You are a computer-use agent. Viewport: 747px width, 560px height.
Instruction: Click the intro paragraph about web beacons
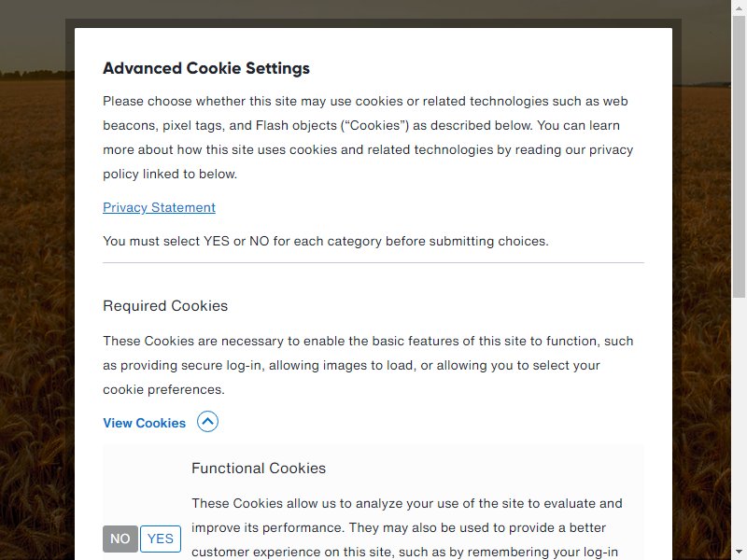pyautogui.click(x=368, y=137)
